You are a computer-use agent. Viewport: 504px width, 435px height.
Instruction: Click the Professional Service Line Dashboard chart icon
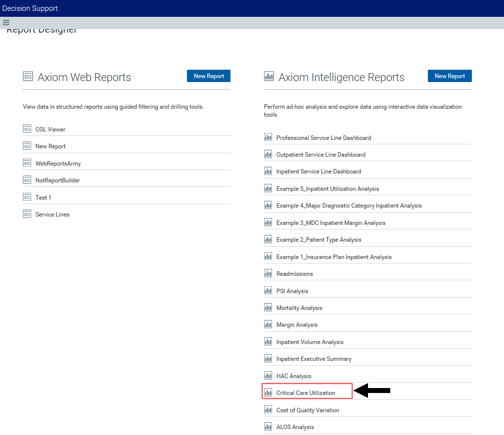tap(268, 137)
